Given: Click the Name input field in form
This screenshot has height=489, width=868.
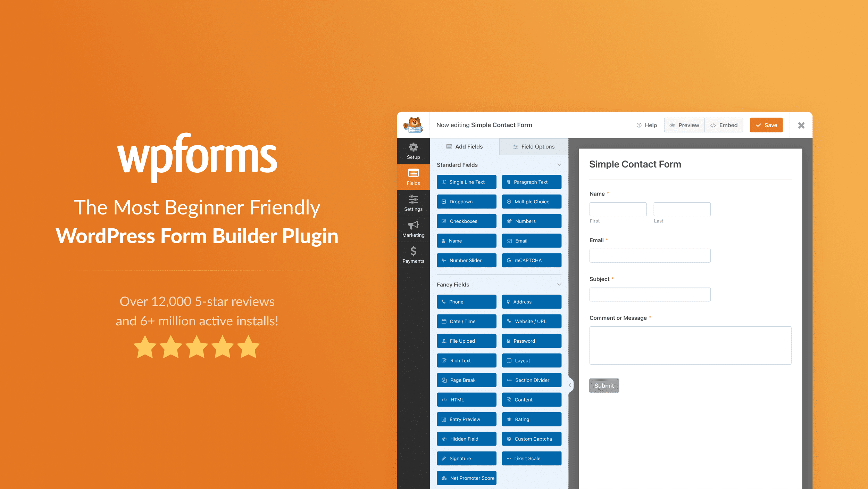Looking at the screenshot, I should point(618,209).
